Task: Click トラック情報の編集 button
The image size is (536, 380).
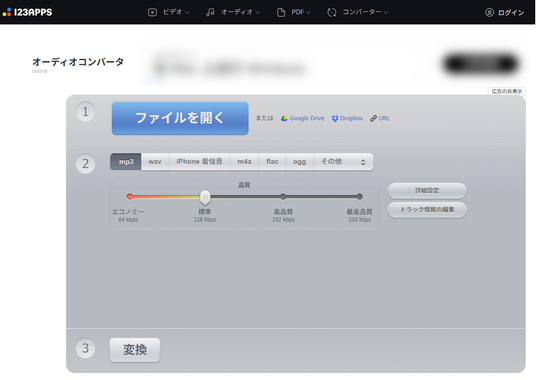Action: click(427, 210)
